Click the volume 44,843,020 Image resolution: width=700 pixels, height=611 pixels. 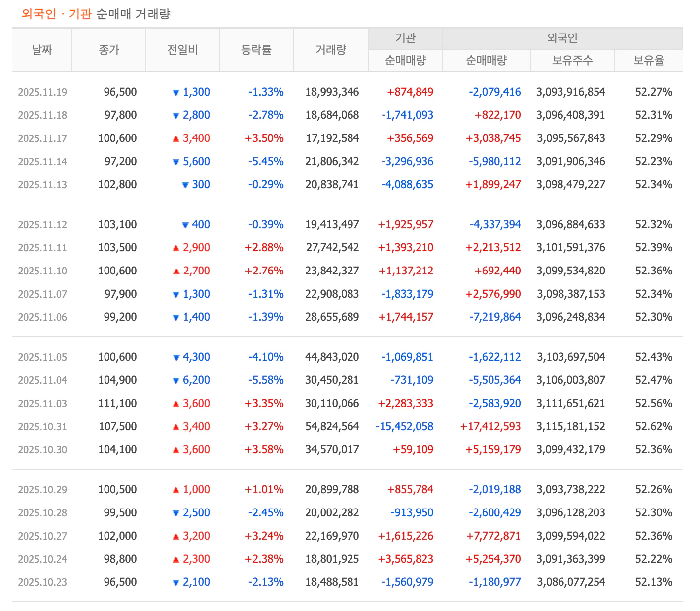click(x=332, y=357)
